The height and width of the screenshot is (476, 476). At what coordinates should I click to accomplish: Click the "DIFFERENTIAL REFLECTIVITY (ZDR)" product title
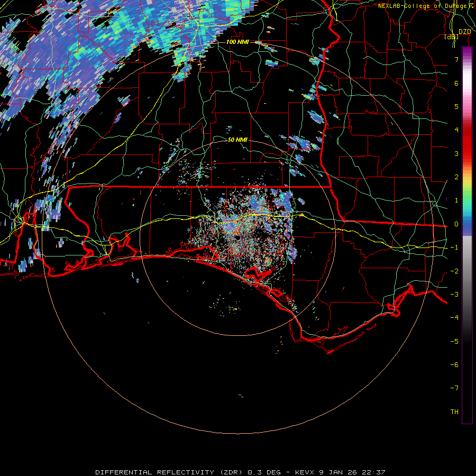(169, 472)
